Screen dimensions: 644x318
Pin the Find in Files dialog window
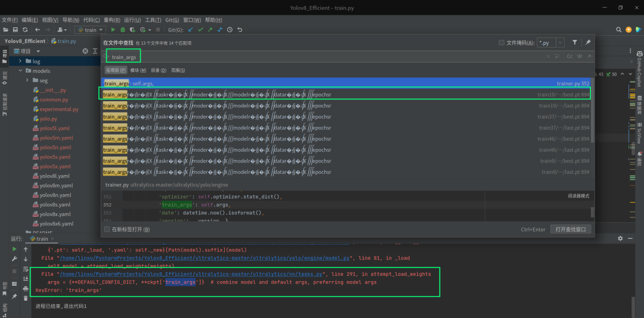pyautogui.click(x=588, y=42)
